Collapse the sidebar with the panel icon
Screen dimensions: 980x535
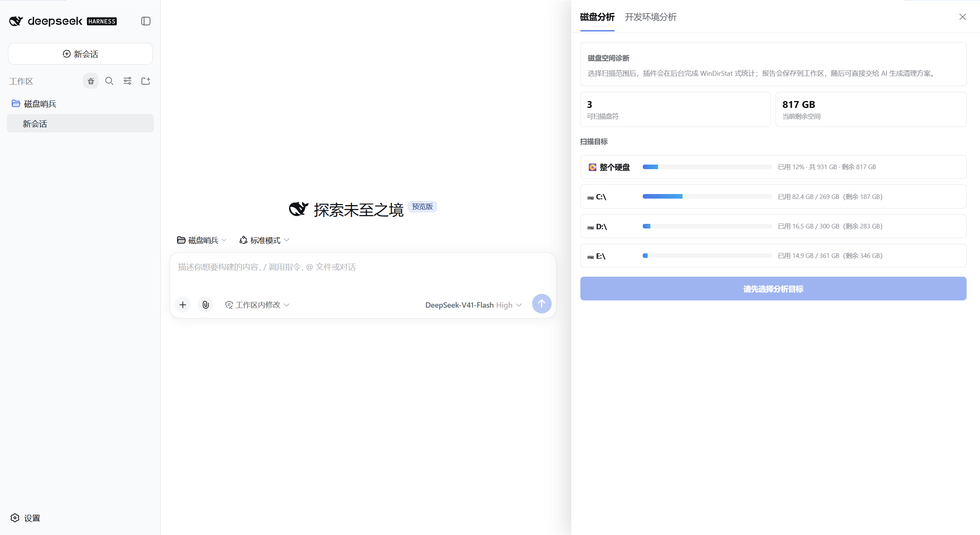coord(146,21)
